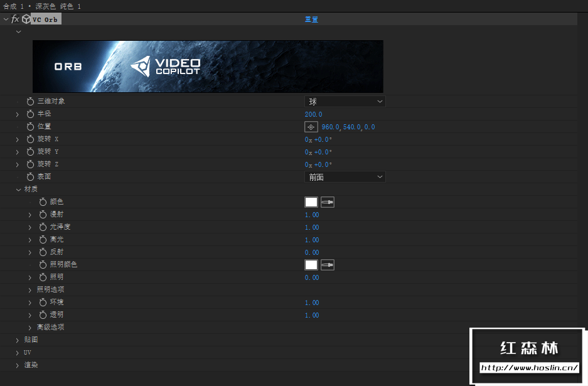Toggle the 照明 stopwatch
Image resolution: width=588 pixels, height=386 pixels.
tap(43, 277)
